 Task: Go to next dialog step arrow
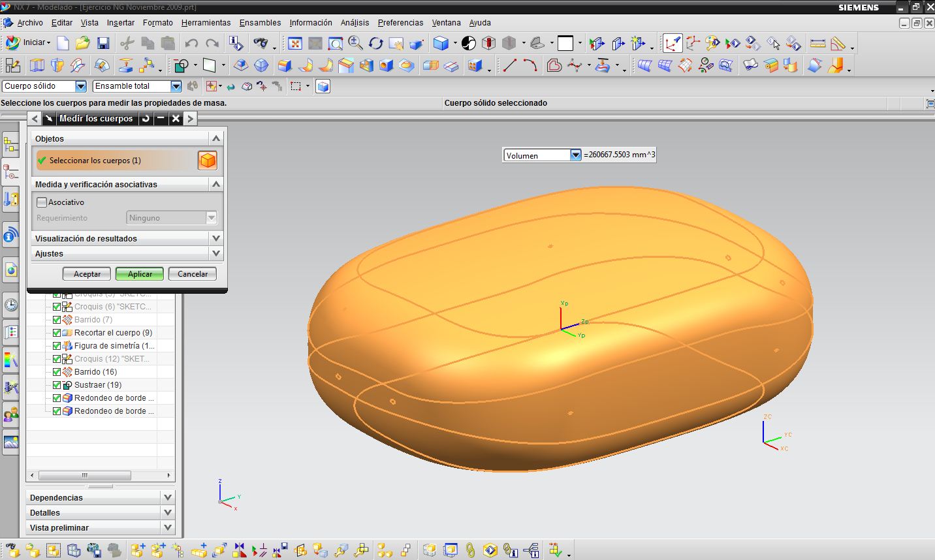pos(190,119)
